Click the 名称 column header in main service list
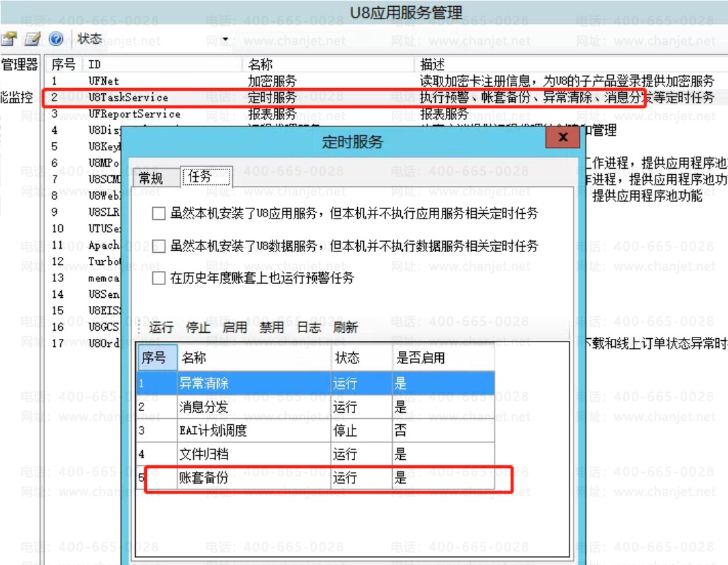728x565 pixels. [x=328, y=64]
